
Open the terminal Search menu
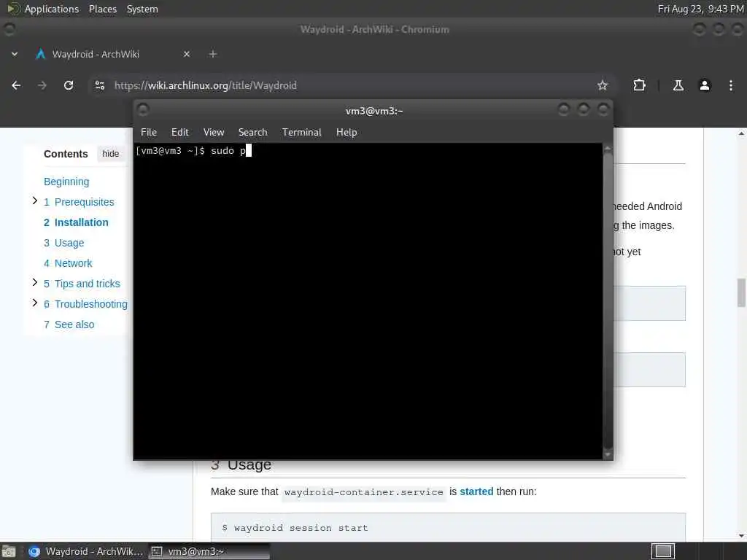point(252,133)
